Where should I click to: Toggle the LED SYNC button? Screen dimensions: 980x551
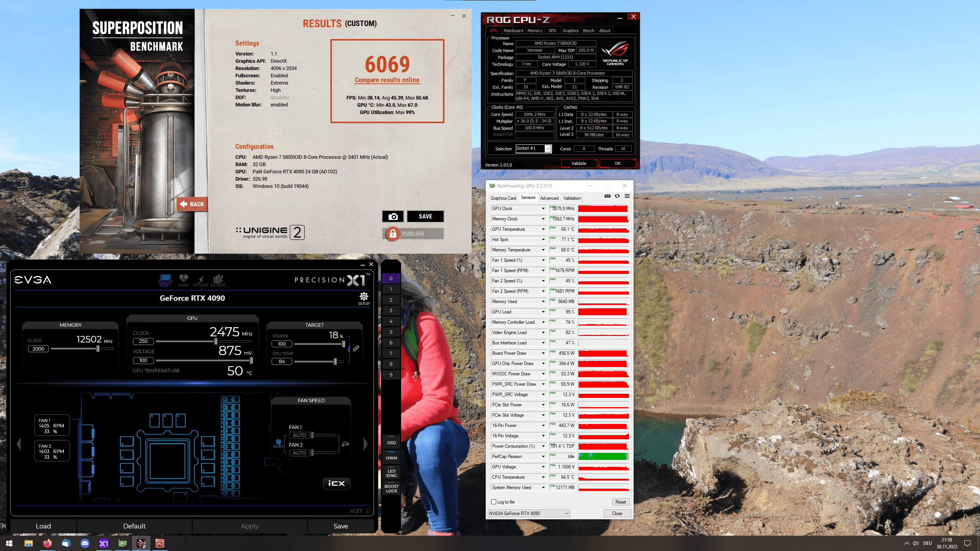coord(391,473)
